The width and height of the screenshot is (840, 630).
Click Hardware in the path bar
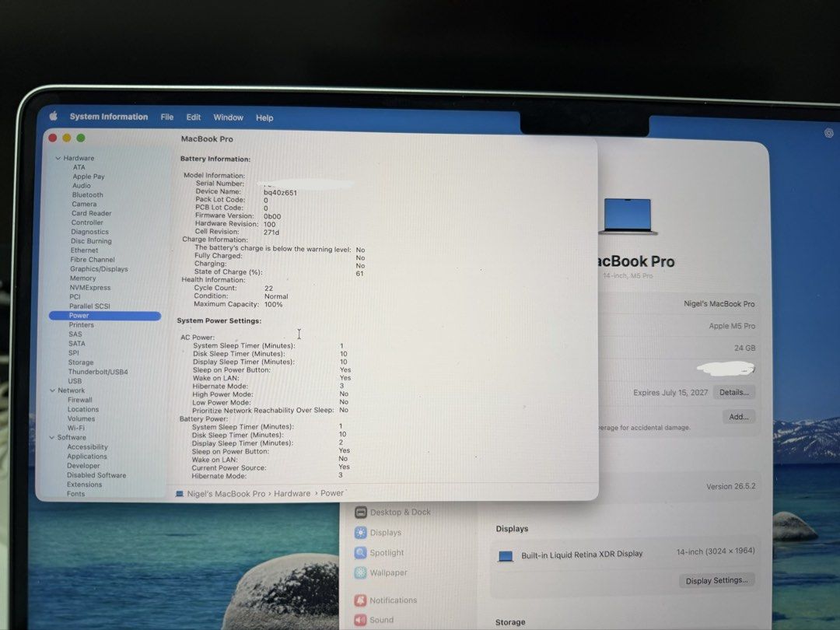click(292, 493)
